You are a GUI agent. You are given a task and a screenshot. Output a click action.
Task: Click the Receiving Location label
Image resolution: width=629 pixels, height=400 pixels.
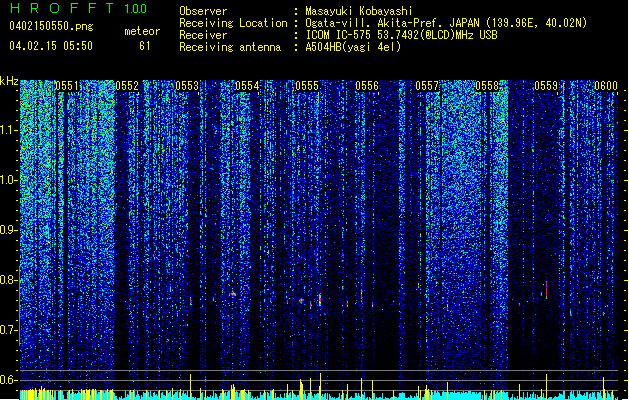233,23
